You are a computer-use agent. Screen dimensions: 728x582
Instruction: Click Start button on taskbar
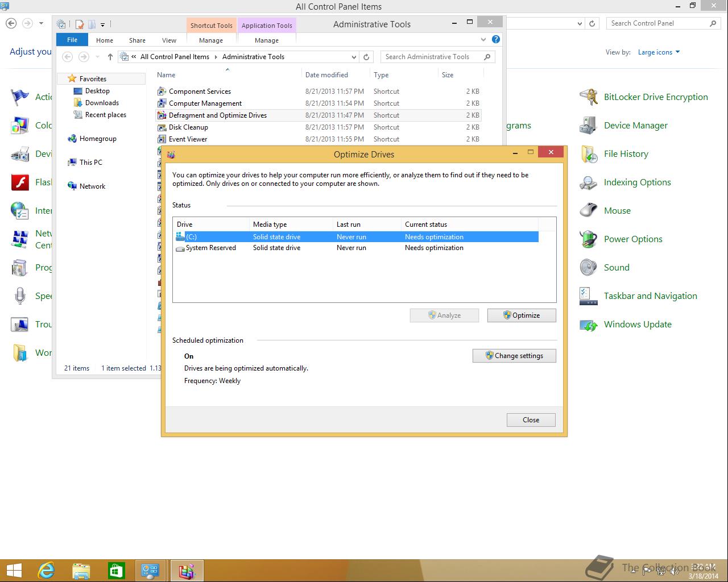(x=14, y=571)
